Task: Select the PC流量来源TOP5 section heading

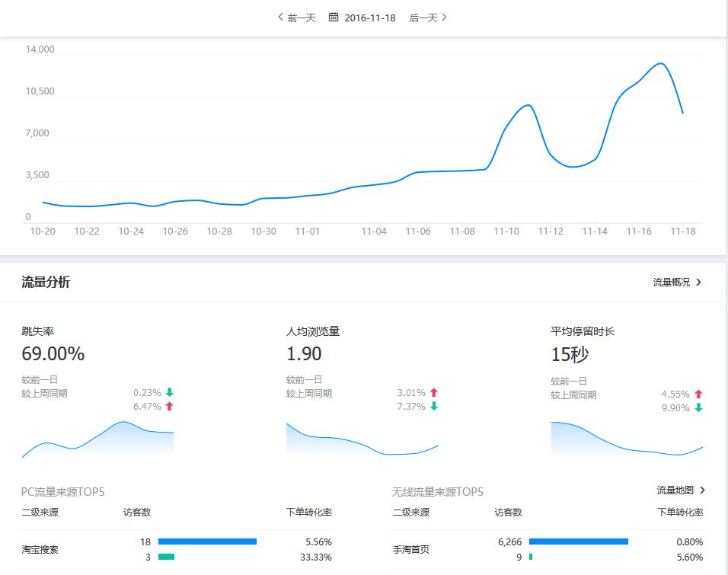Action: coord(62,492)
